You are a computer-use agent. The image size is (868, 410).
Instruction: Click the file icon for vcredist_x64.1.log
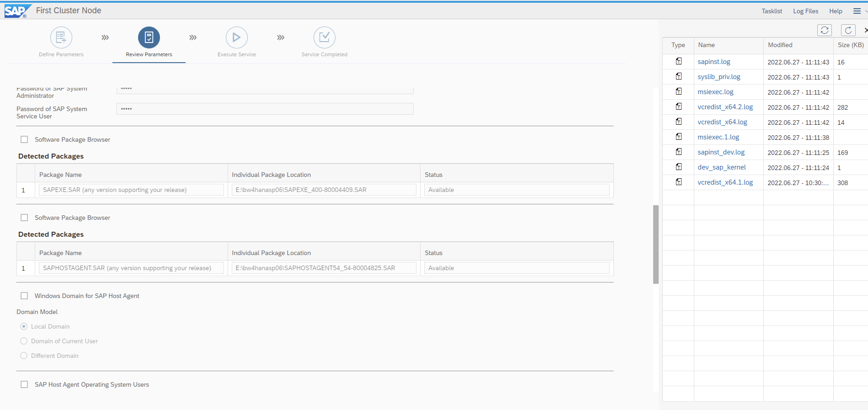point(679,182)
